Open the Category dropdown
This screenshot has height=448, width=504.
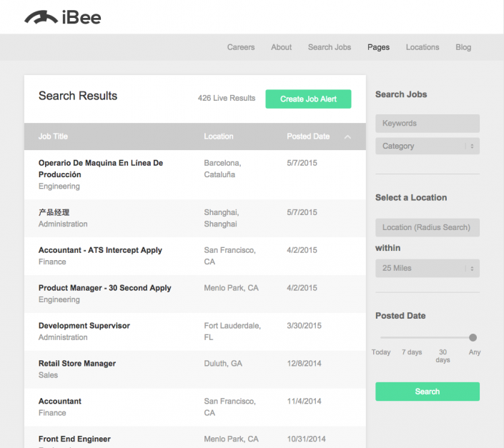[x=427, y=146]
